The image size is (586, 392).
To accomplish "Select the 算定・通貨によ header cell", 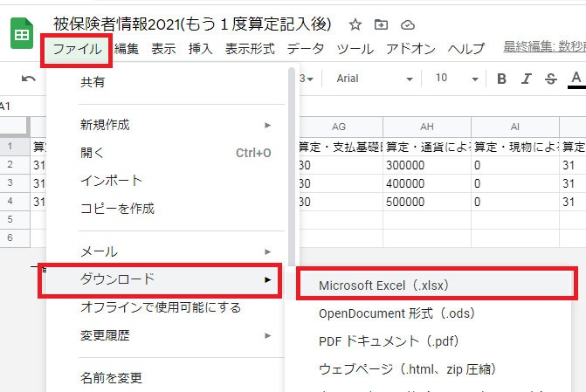I will click(x=427, y=147).
